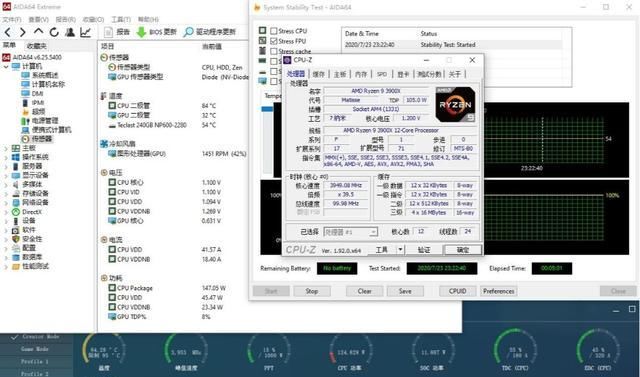Click the Clear button in Stability Test

pos(364,291)
